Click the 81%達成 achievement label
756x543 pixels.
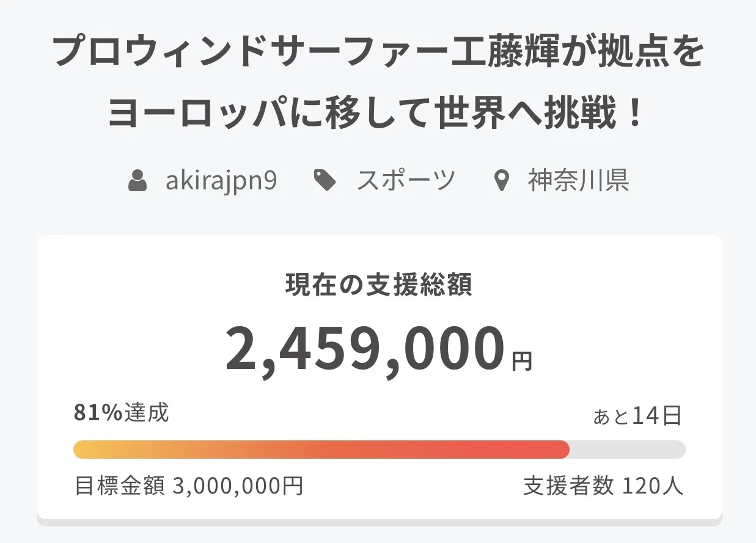tap(121, 414)
